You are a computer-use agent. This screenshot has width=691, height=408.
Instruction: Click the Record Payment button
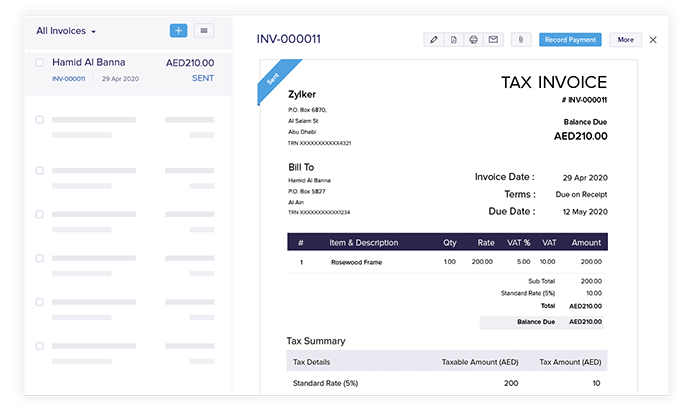pos(570,40)
